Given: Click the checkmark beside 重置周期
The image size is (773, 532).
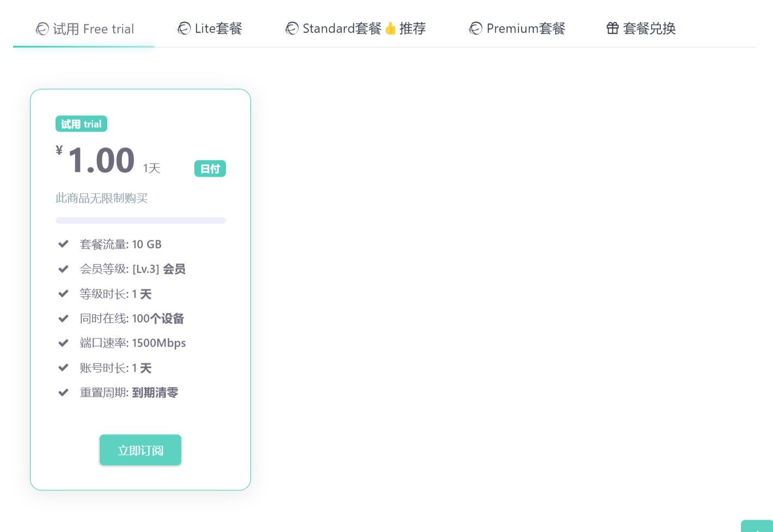Looking at the screenshot, I should tap(63, 392).
